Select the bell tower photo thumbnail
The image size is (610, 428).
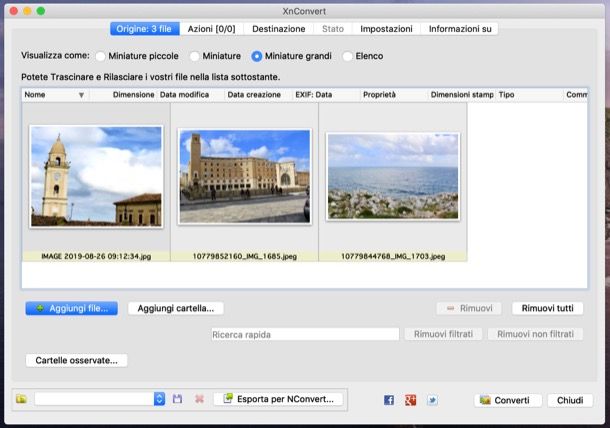pyautogui.click(x=96, y=176)
